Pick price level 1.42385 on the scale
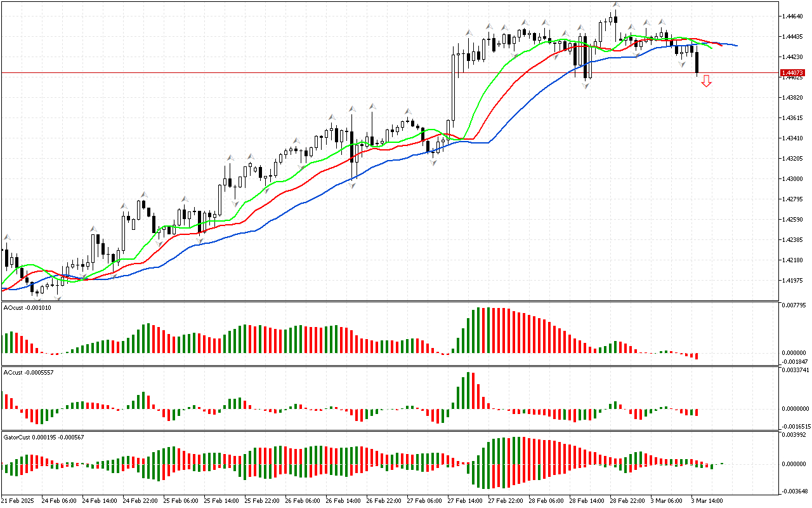812x508 pixels. pos(792,239)
